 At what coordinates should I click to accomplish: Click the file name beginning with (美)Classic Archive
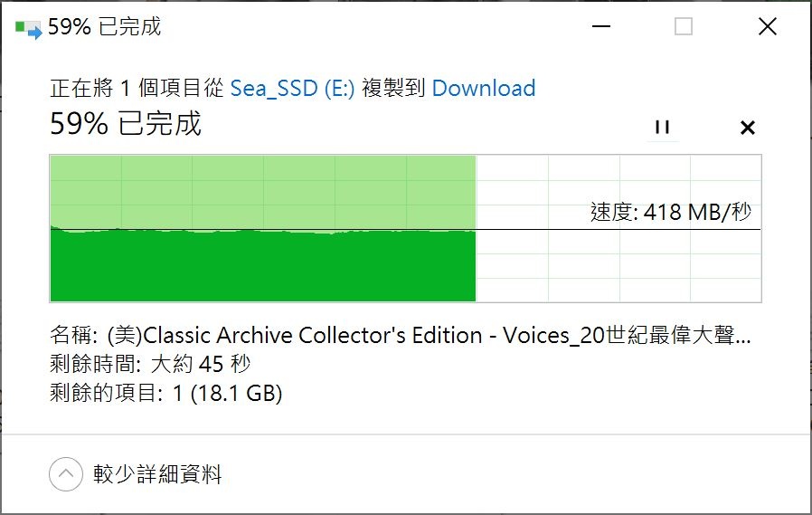400,335
